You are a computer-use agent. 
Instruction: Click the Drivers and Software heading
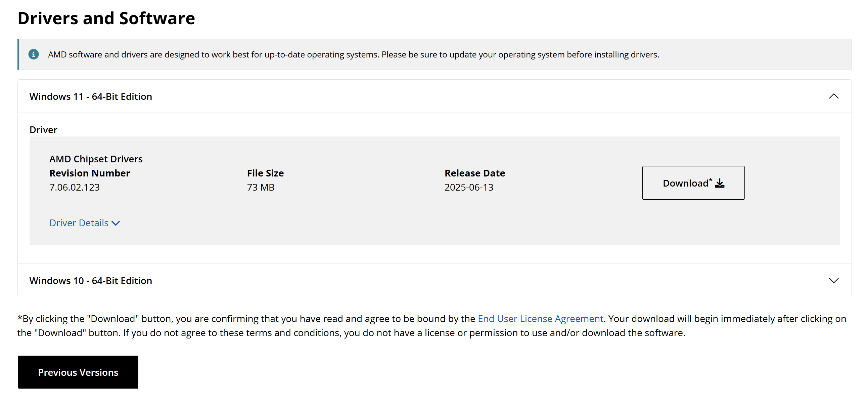tap(106, 18)
